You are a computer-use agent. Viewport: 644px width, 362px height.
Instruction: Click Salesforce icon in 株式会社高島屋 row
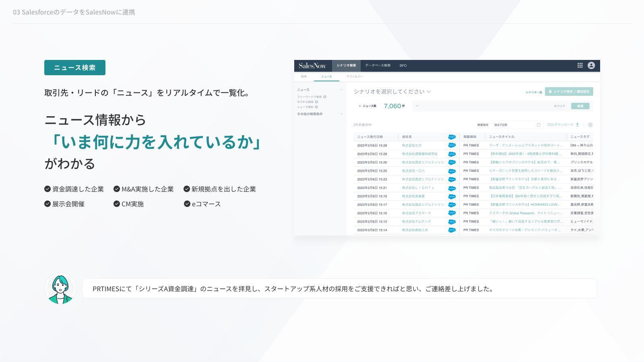pyautogui.click(x=452, y=196)
